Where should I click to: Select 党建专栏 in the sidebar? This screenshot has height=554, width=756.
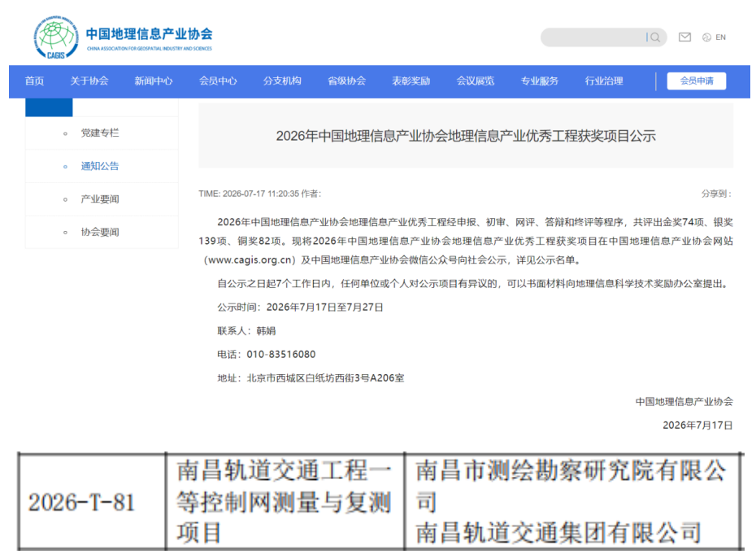pos(100,133)
